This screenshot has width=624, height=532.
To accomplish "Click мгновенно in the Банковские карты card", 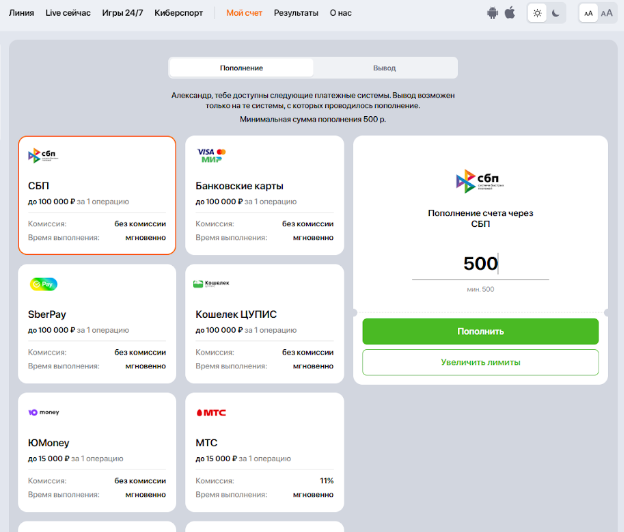I will (313, 238).
